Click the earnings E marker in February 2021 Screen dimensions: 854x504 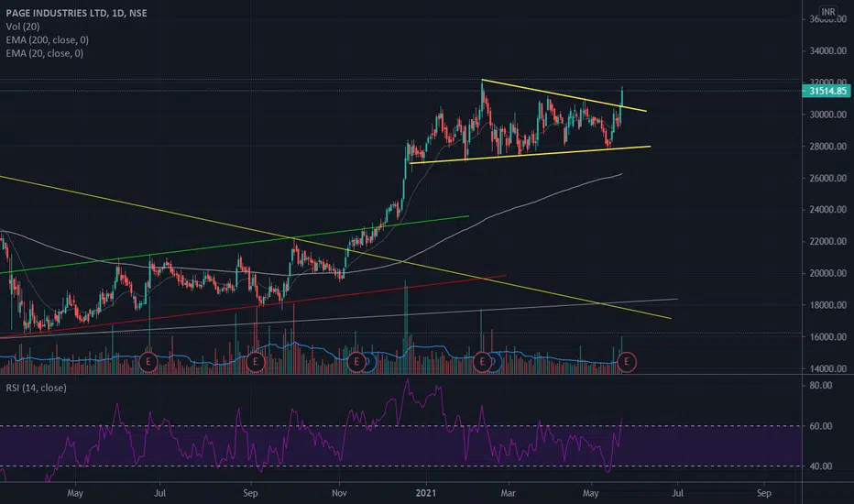tap(482, 362)
